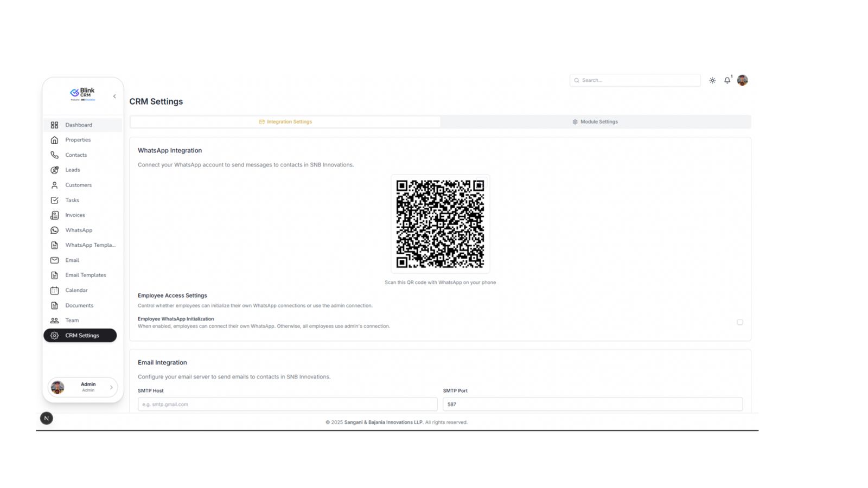This screenshot has width=868, height=488.
Task: Click the Leads target icon
Action: [54, 170]
